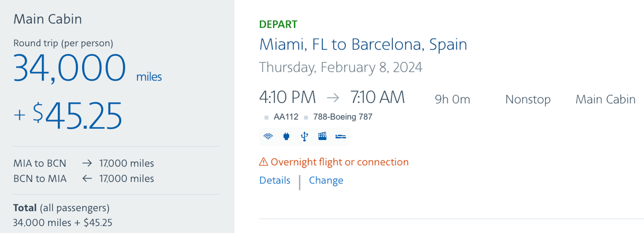Click the orange overnight warning triangle icon
Image resolution: width=644 pixels, height=233 pixels.
click(264, 162)
